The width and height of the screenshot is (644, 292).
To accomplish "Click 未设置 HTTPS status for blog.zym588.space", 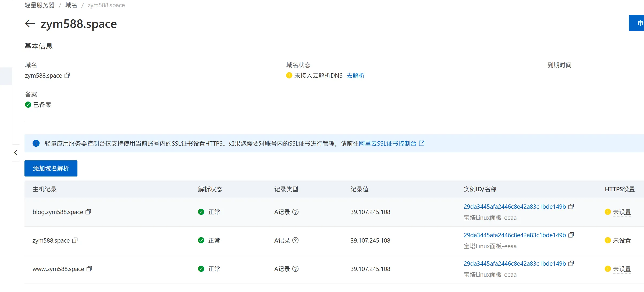I will [621, 212].
